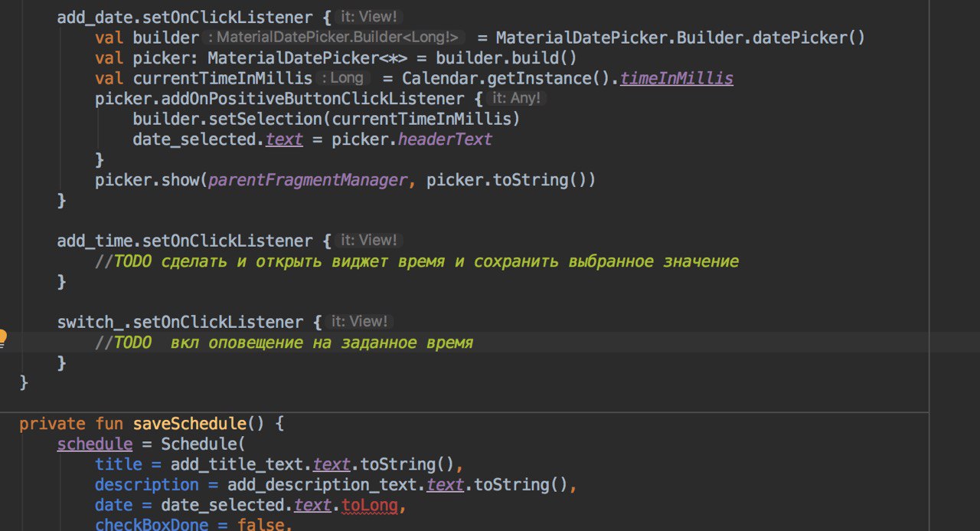Click add_time.setOnClickListener call
This screenshot has height=531, width=980.
coord(185,241)
